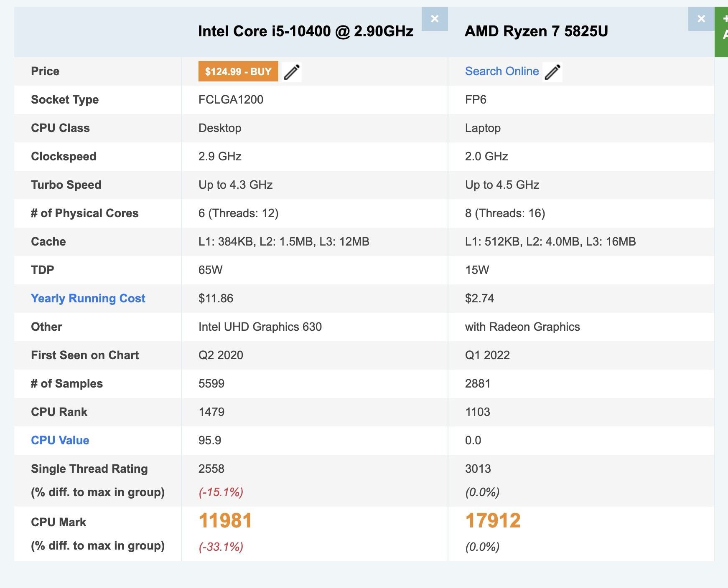
Task: Click the Up to 4.5 GHz turbo value
Action: point(502,185)
